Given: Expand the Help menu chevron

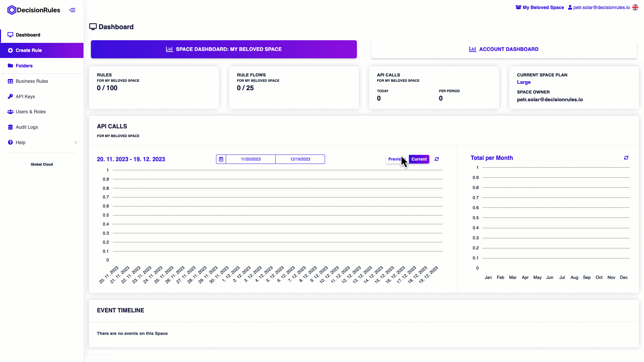Looking at the screenshot, I should [x=76, y=142].
